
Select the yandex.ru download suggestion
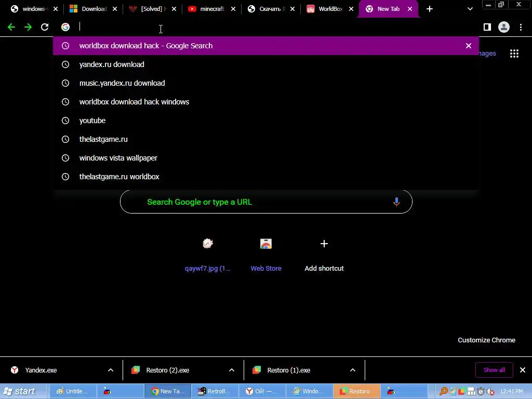click(x=265, y=64)
